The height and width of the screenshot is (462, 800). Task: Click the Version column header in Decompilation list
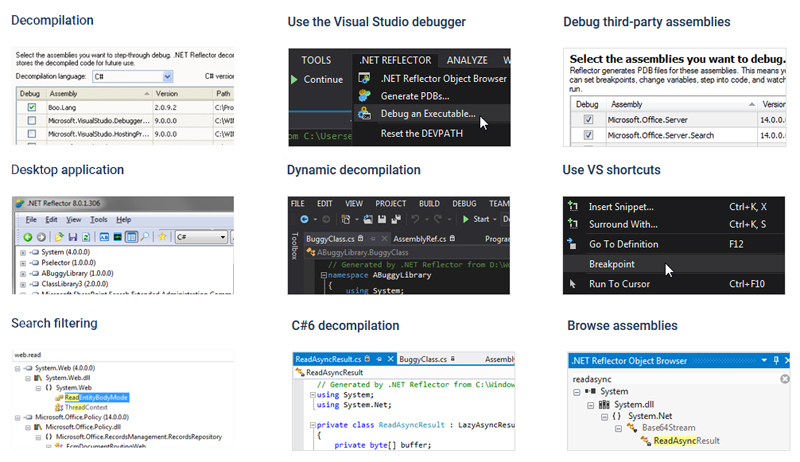(x=182, y=93)
